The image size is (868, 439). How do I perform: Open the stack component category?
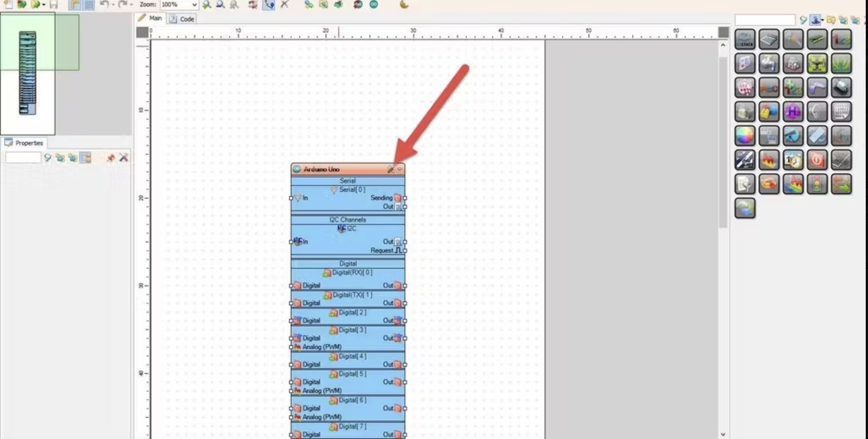pyautogui.click(x=745, y=39)
